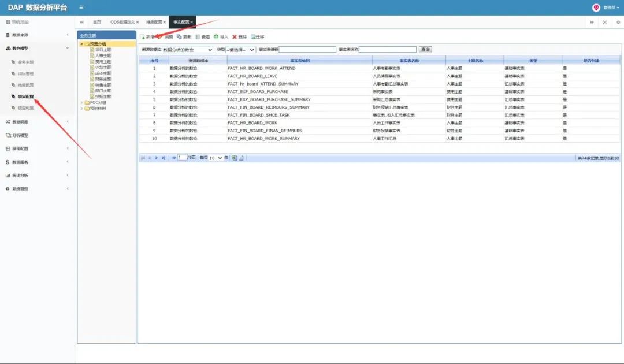Collapse the 预置分组 tree arrow
This screenshot has height=364, width=624.
(x=81, y=44)
